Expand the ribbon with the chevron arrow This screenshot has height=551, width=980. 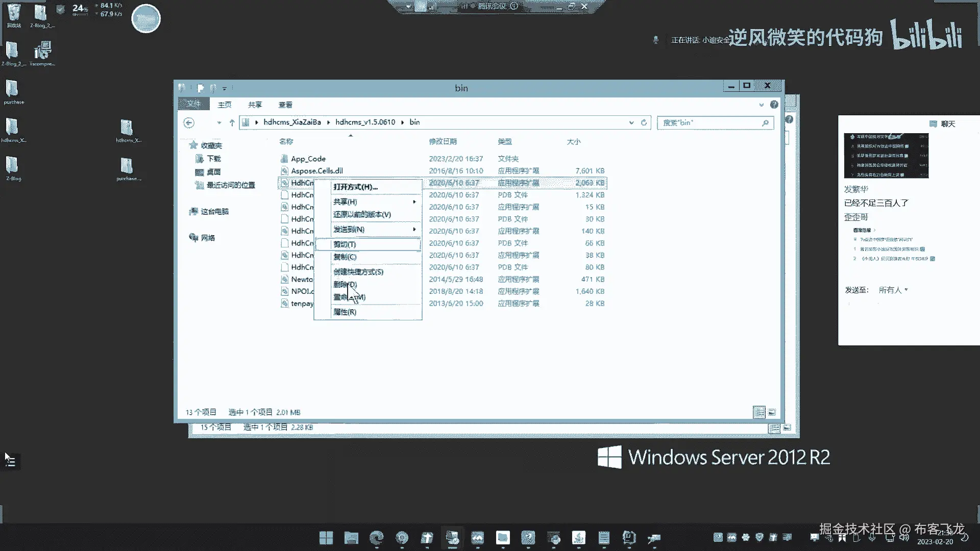762,105
